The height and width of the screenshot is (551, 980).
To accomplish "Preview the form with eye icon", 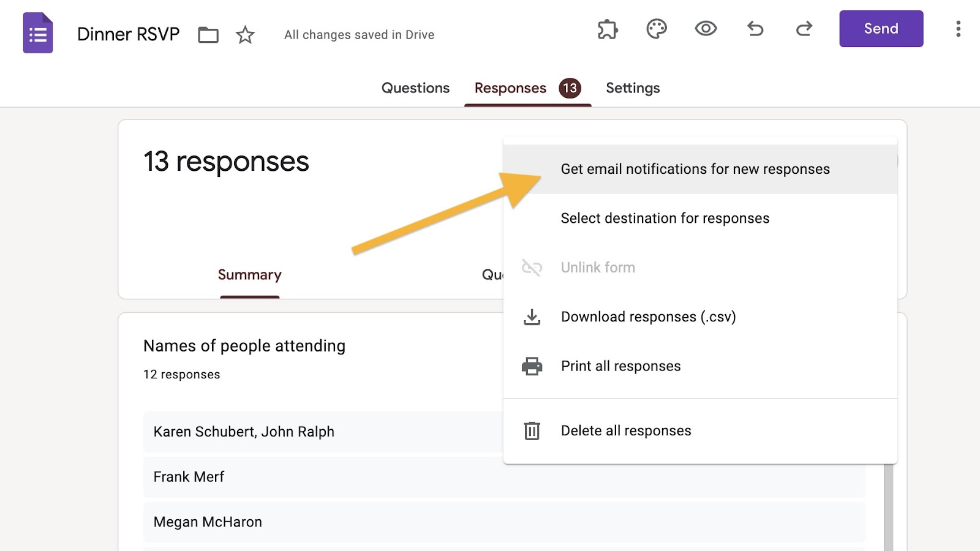I will coord(706,29).
